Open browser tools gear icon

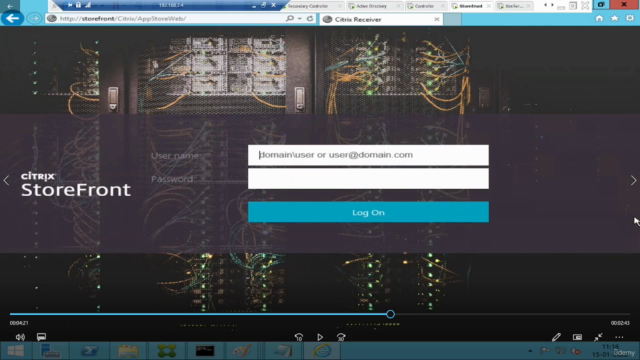(x=630, y=18)
